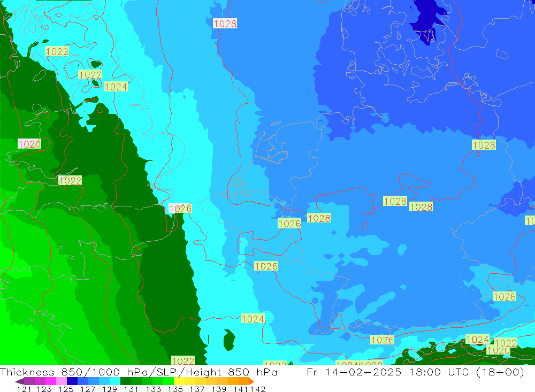The image size is (535, 392).
Task: Click the map title 'Thickness 850/1000 hPa/SLP/Height 850 hPa'
Action: (139, 372)
